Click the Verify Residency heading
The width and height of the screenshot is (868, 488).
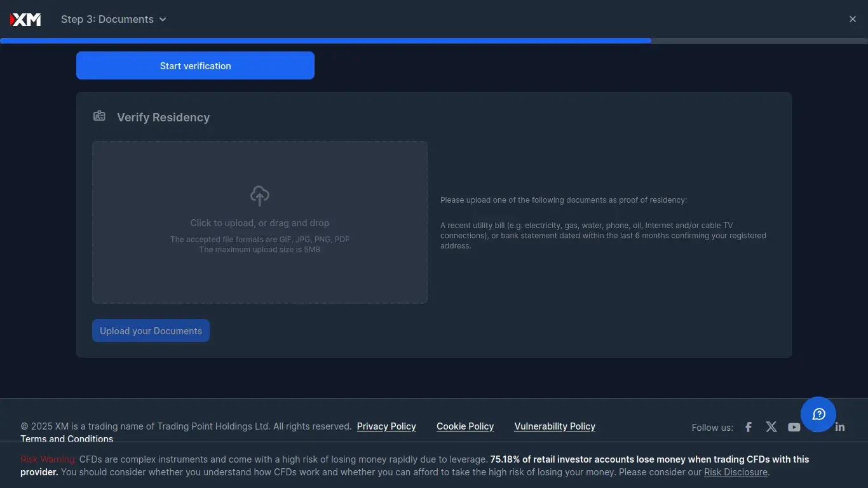click(163, 118)
